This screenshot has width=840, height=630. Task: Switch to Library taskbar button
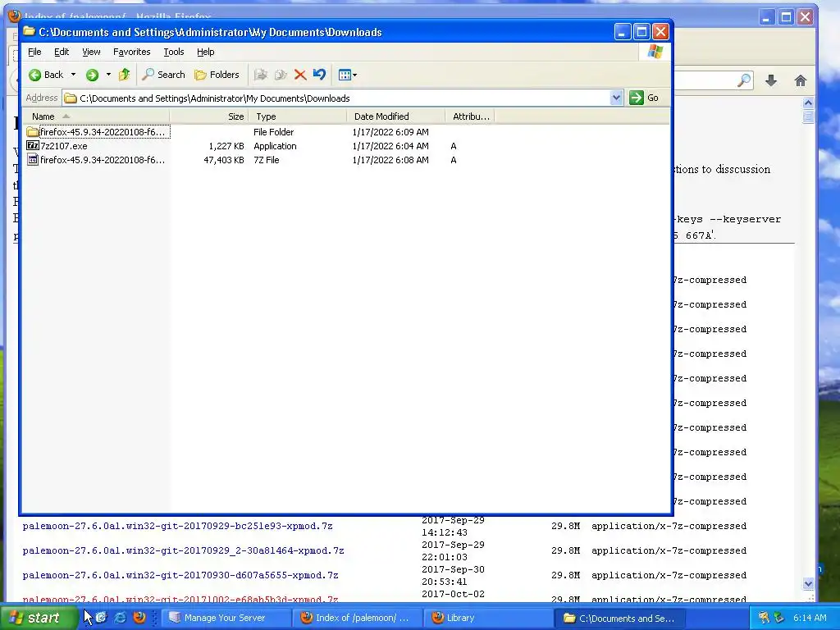pyautogui.click(x=488, y=618)
